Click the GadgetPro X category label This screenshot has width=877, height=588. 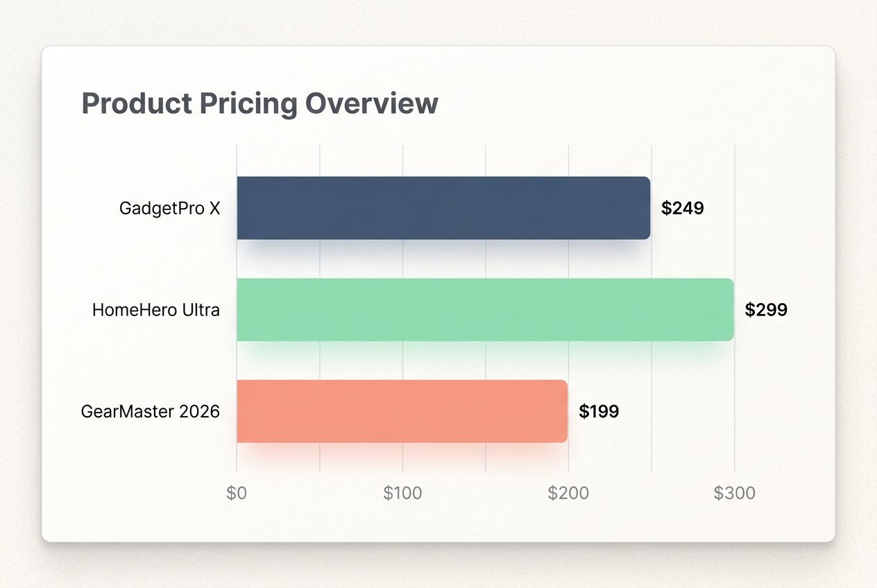[169, 208]
